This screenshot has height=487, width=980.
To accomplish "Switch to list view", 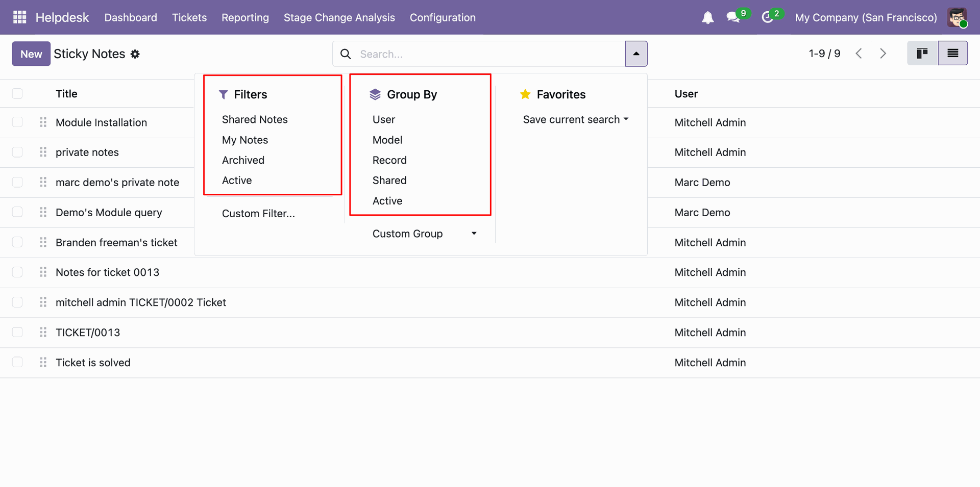I will coord(952,54).
